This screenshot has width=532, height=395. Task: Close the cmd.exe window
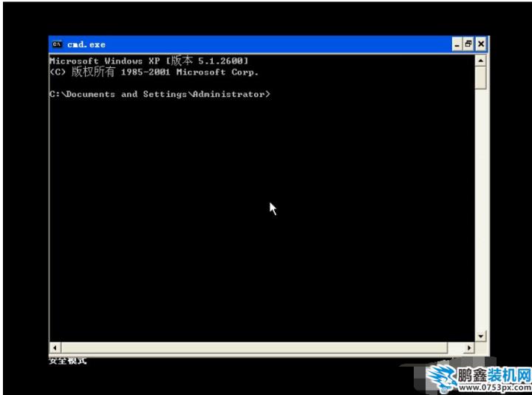481,44
